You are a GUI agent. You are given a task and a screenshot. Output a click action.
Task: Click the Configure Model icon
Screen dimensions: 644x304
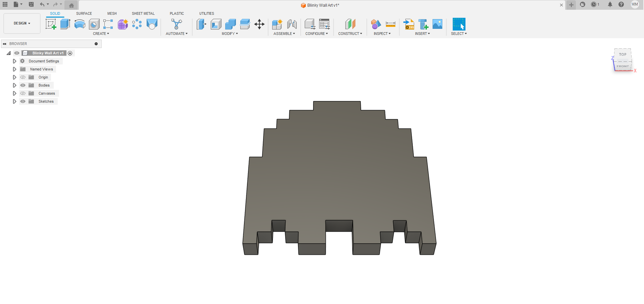coord(310,24)
